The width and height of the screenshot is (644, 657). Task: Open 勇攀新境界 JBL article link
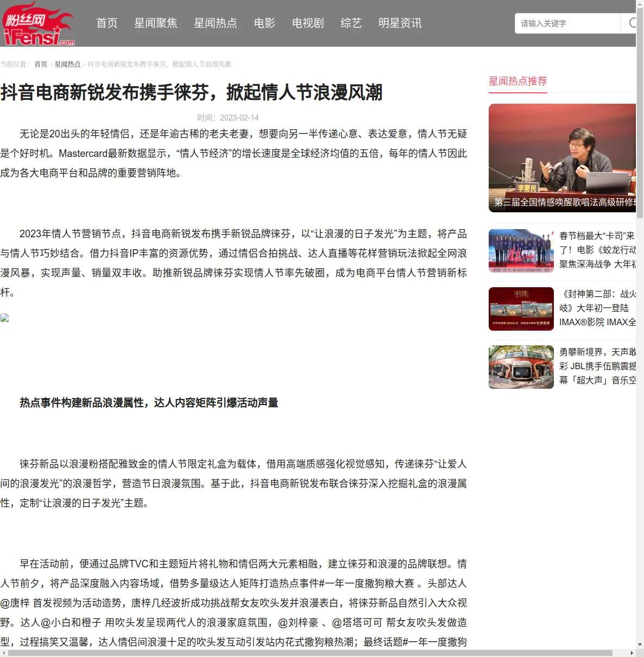(x=597, y=366)
